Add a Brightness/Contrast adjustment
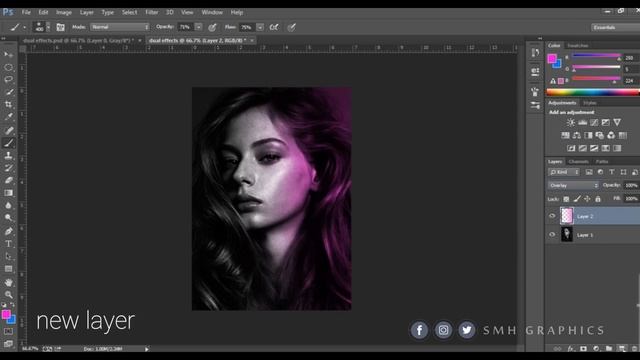Screen dimensions: 640x360 (x=571, y=122)
